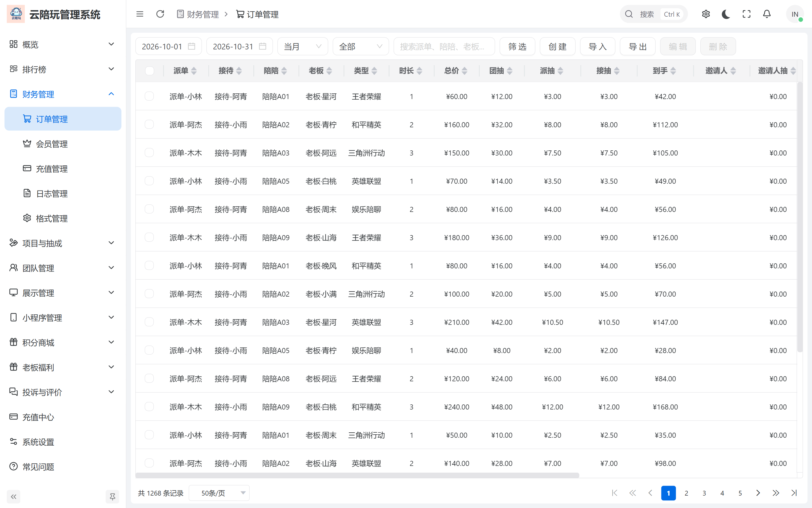Expand the 团队管理 sidebar section
The image size is (812, 508).
[x=63, y=268]
